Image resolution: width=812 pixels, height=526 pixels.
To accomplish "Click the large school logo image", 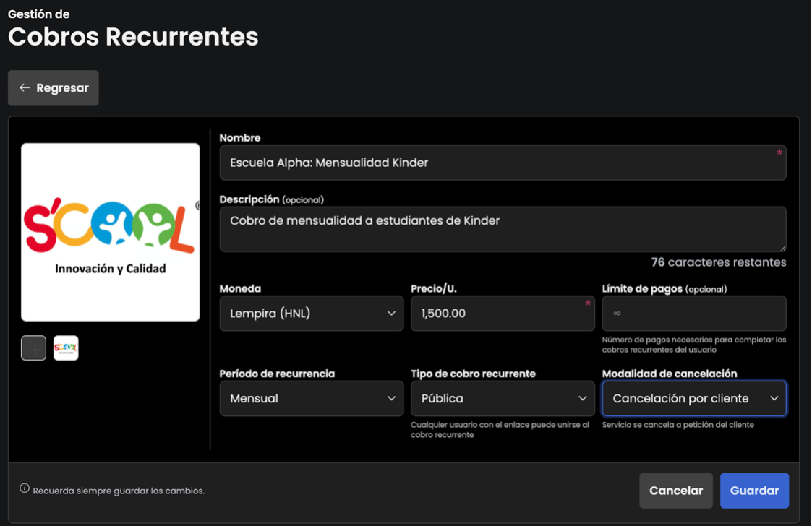I will point(111,232).
